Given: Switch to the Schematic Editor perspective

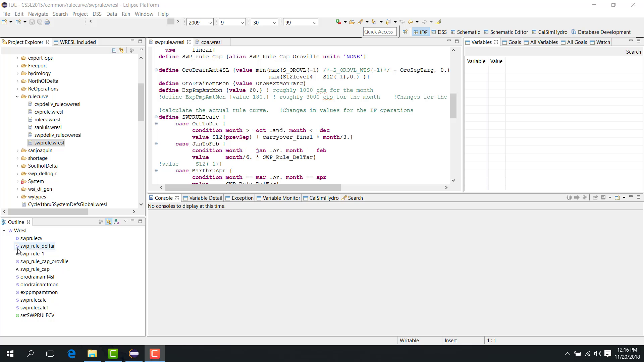Looking at the screenshot, I should point(506,32).
